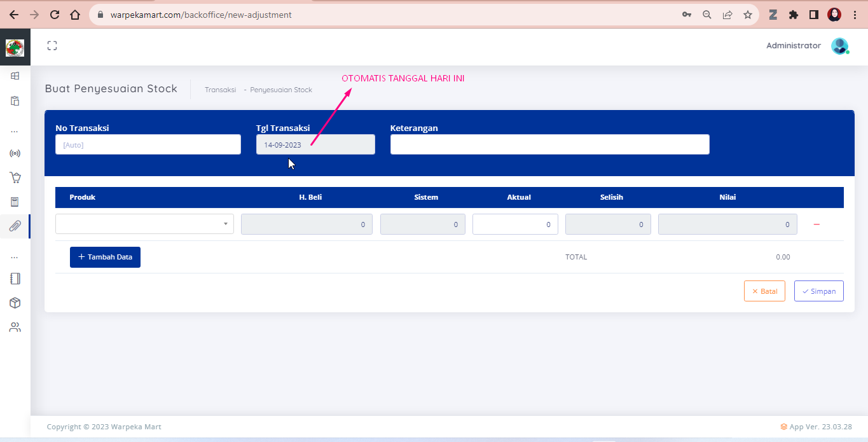868x442 pixels.
Task: Click the browser zoom magnifier icon
Action: (x=707, y=15)
